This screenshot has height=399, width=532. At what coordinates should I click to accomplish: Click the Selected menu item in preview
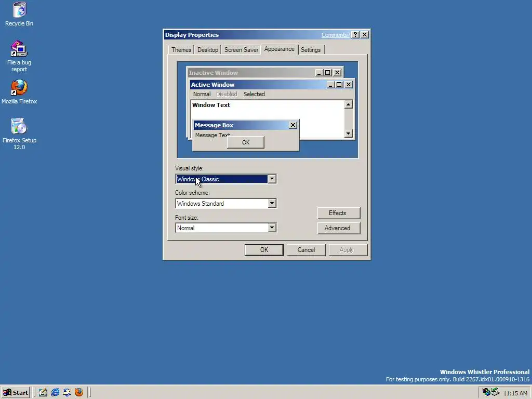pyautogui.click(x=254, y=95)
